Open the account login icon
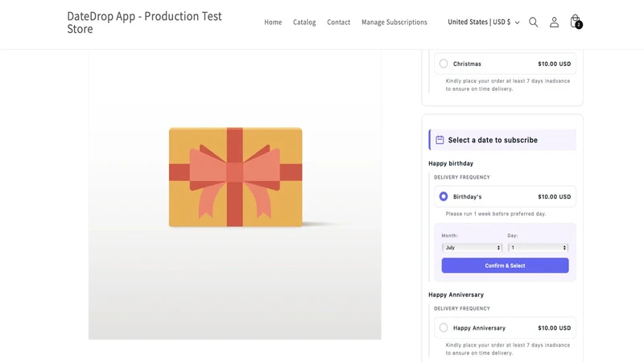 pyautogui.click(x=554, y=23)
